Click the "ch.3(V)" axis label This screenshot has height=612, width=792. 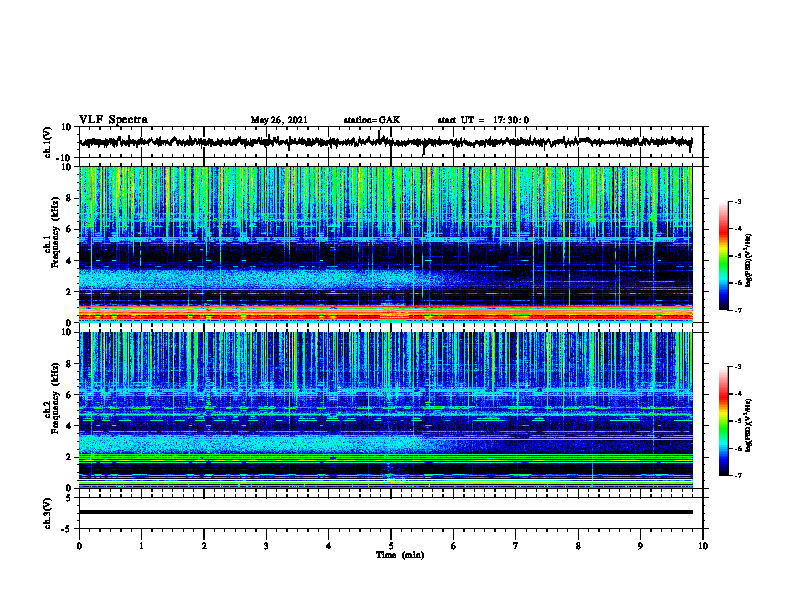pyautogui.click(x=48, y=513)
